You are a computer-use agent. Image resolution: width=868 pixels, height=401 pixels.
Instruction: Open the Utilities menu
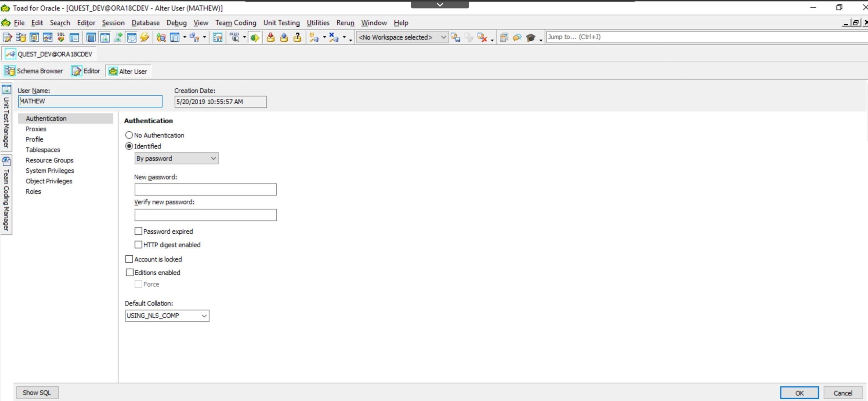pos(318,23)
